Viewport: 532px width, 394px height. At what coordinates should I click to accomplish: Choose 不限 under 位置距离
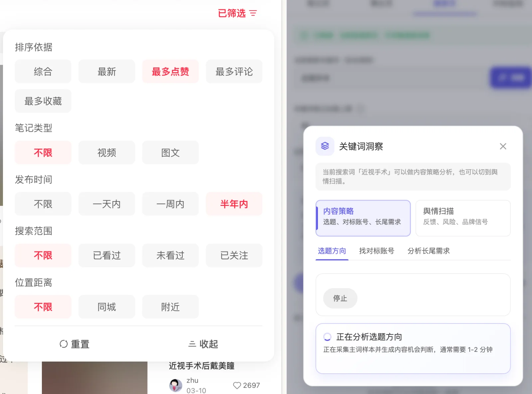pos(43,307)
